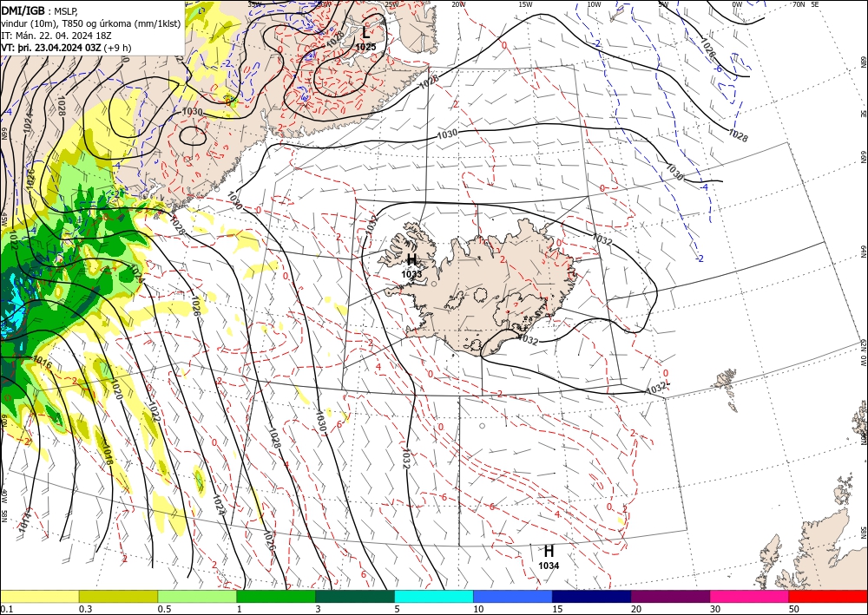This screenshot has width=868, height=615.
Task: Click the light green 0.5–1 legend swatch
Action: 197,596
